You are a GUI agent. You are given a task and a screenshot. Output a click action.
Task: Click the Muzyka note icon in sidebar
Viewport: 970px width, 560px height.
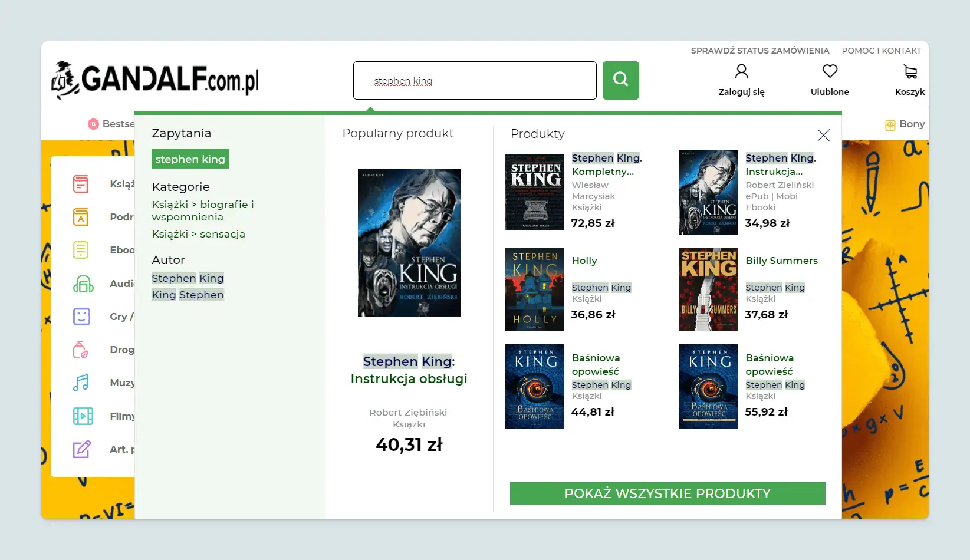[x=81, y=383]
